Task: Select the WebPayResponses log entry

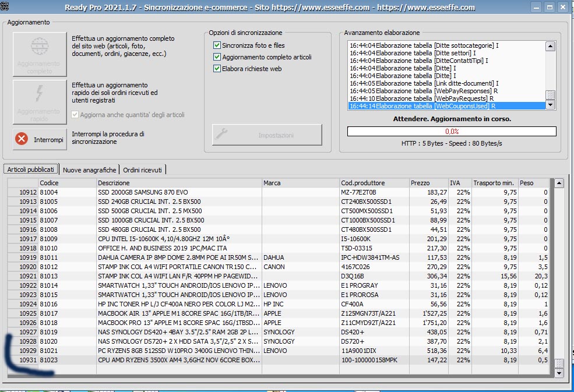Action: pyautogui.click(x=446, y=91)
